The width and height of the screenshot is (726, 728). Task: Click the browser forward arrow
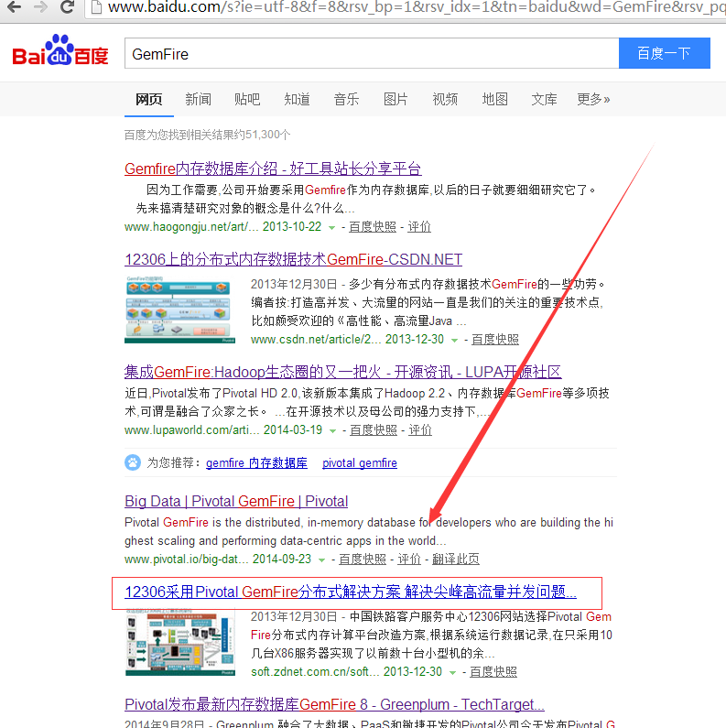click(x=41, y=7)
